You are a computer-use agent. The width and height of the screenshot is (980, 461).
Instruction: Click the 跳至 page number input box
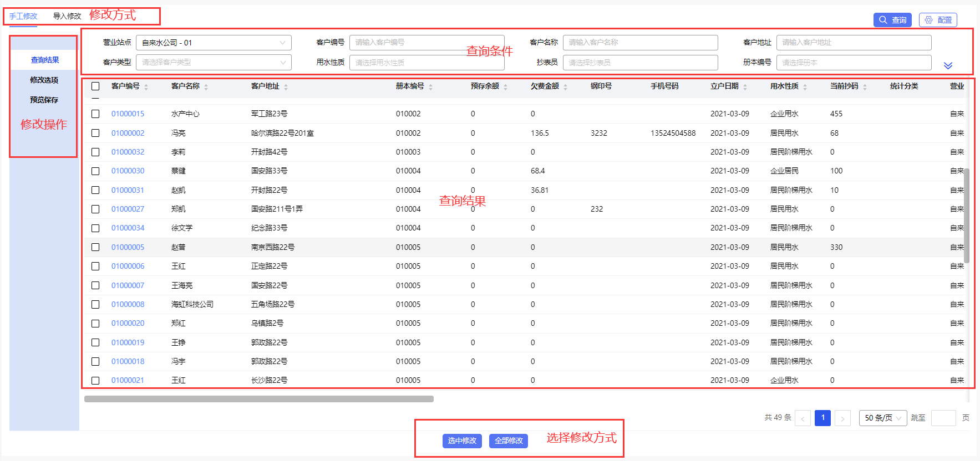pos(943,418)
